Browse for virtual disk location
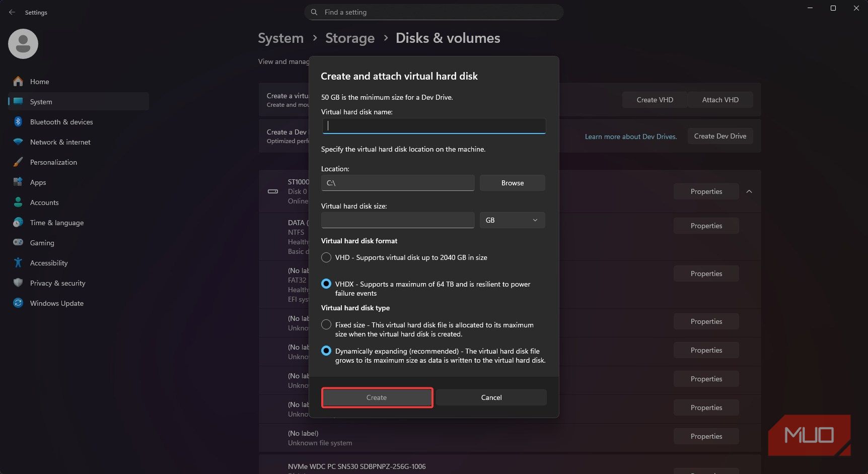Viewport: 868px width, 474px height. point(512,183)
